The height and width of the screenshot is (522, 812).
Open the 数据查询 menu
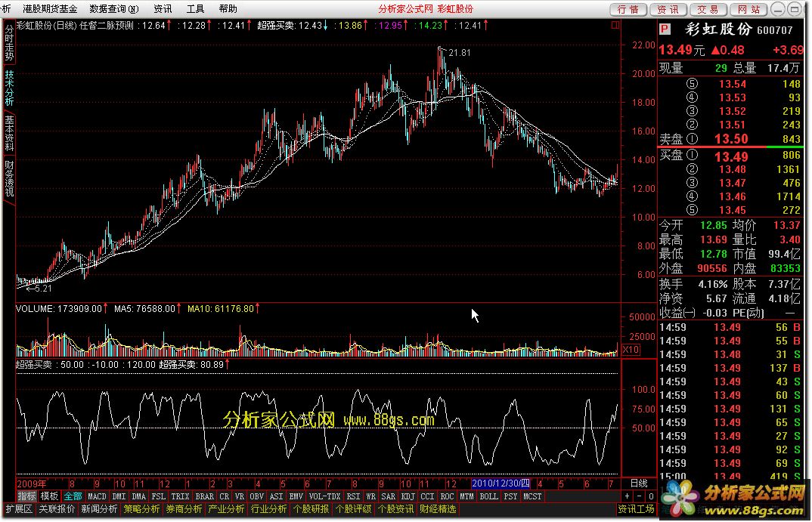coord(114,9)
